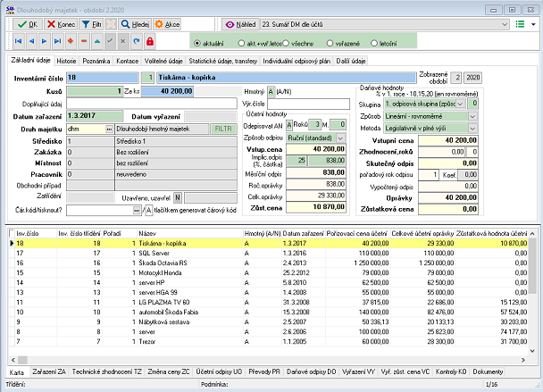Click Datum zařazení field 1.3.2017

pyautogui.click(x=95, y=116)
